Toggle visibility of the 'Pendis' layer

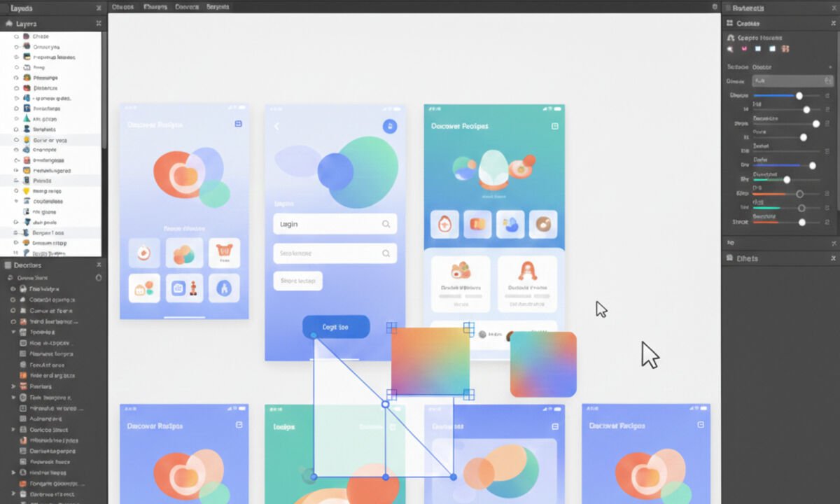pos(15,181)
